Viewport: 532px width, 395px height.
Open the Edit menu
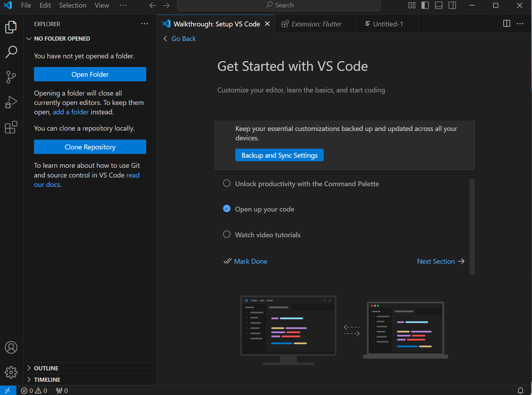click(45, 5)
